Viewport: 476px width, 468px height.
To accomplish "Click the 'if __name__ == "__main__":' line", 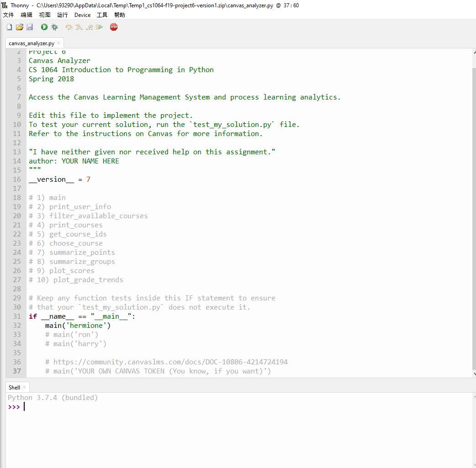I will pos(82,316).
